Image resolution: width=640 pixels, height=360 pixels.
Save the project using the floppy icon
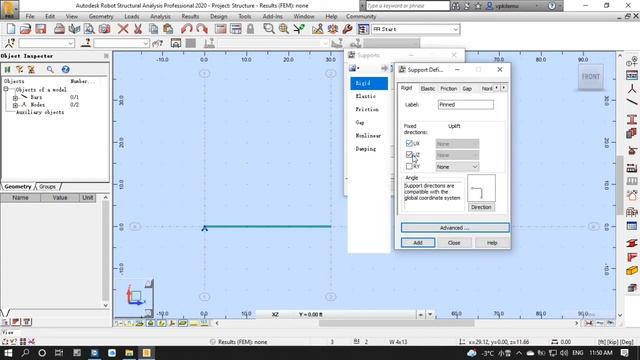[40, 29]
